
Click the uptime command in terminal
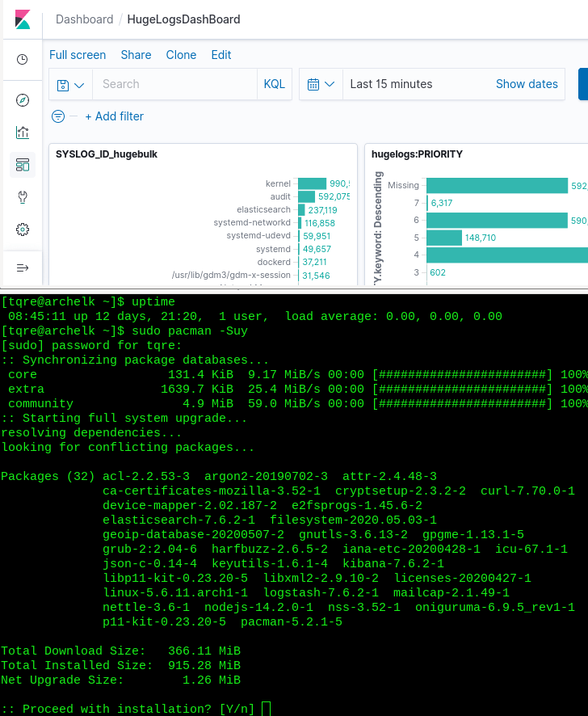click(153, 301)
